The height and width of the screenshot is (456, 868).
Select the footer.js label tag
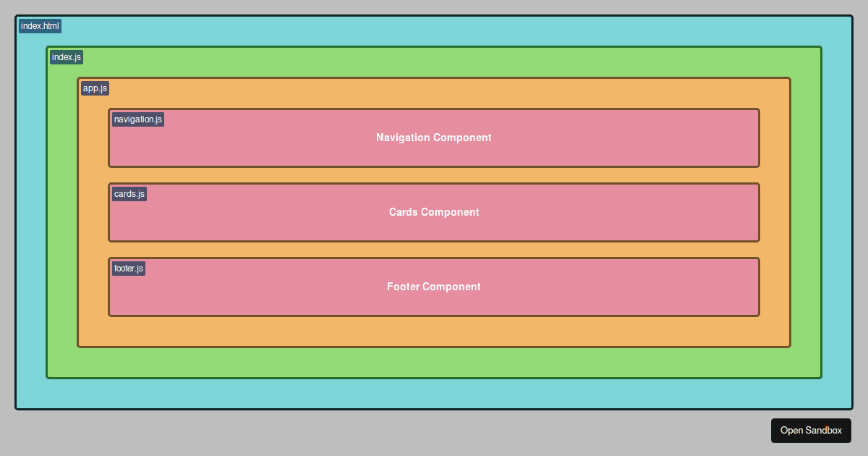(x=129, y=269)
